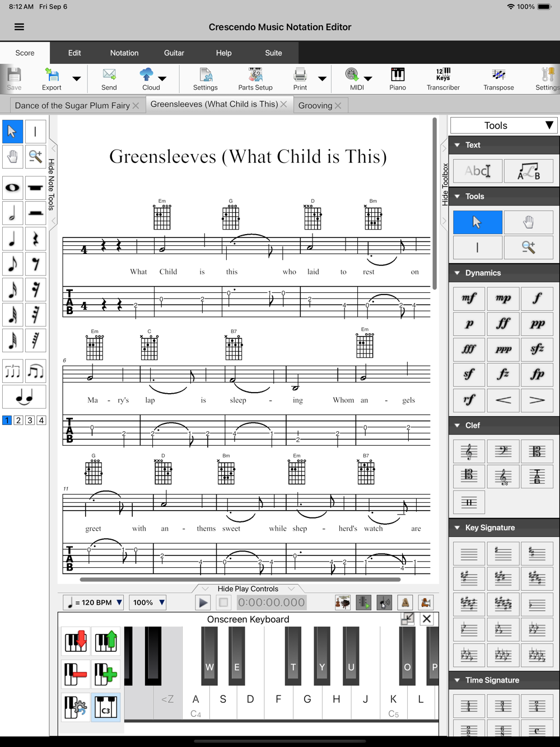The height and width of the screenshot is (747, 560).
Task: Open the Cloud dropdown arrow
Action: coord(162,79)
